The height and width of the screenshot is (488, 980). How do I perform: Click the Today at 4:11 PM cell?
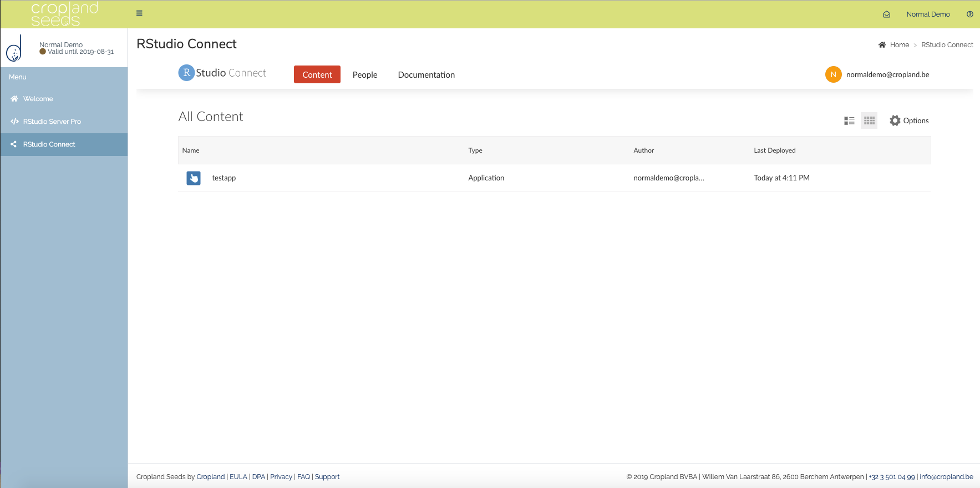click(781, 178)
